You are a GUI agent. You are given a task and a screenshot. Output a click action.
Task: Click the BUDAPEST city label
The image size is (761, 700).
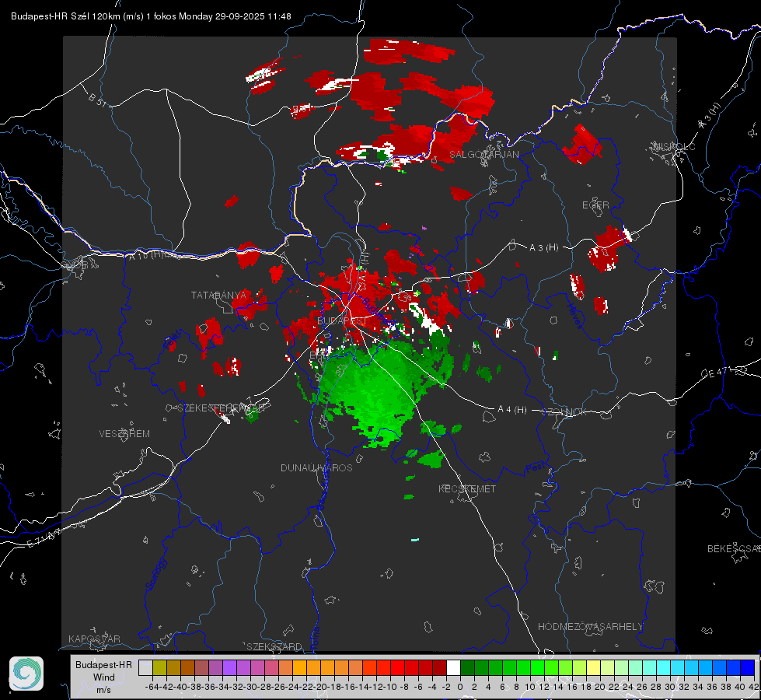tap(342, 321)
